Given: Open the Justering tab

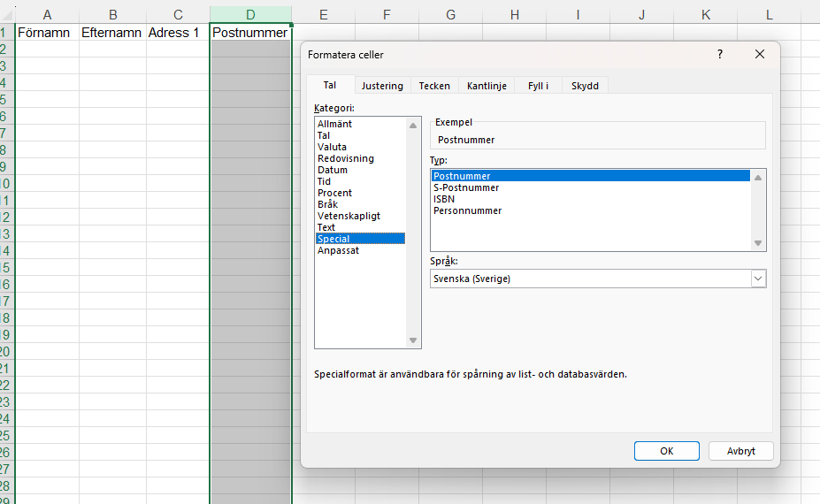Looking at the screenshot, I should click(x=382, y=86).
